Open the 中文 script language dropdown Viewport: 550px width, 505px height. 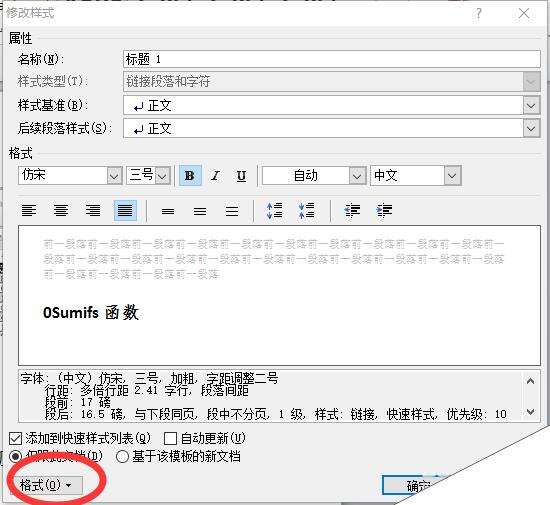click(452, 175)
